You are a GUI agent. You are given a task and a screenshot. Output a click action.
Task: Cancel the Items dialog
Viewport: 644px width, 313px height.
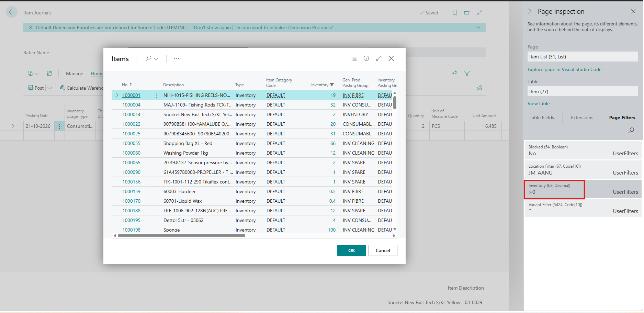(383, 250)
